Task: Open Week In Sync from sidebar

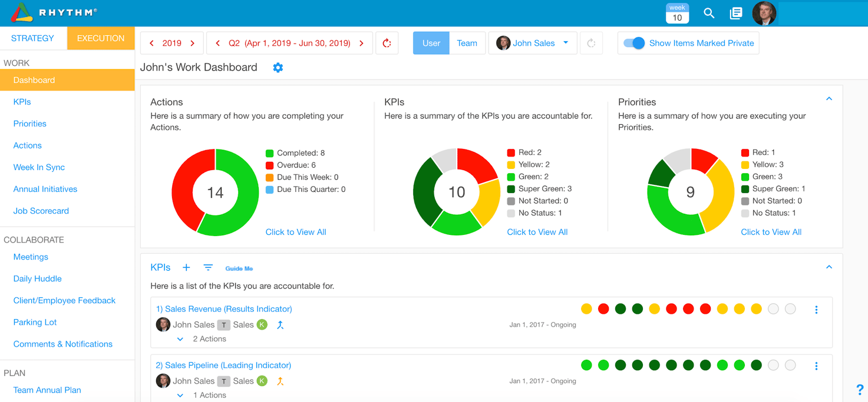Action: (x=39, y=167)
